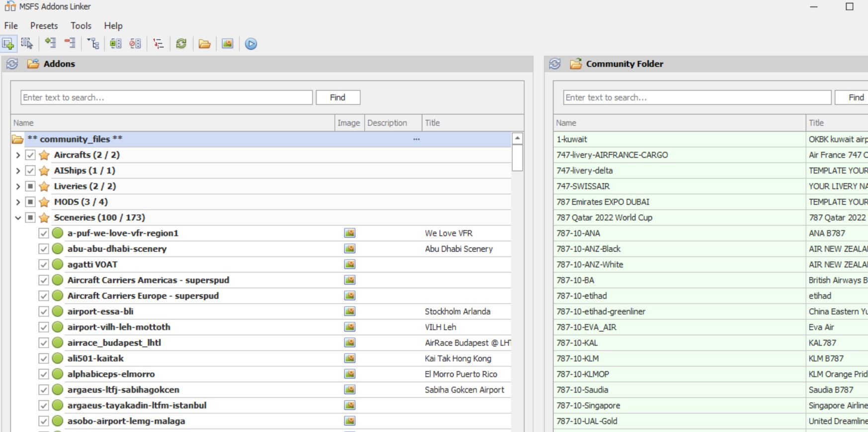Toggle the Liveries group checkbox
The image size is (868, 432).
pos(30,186)
